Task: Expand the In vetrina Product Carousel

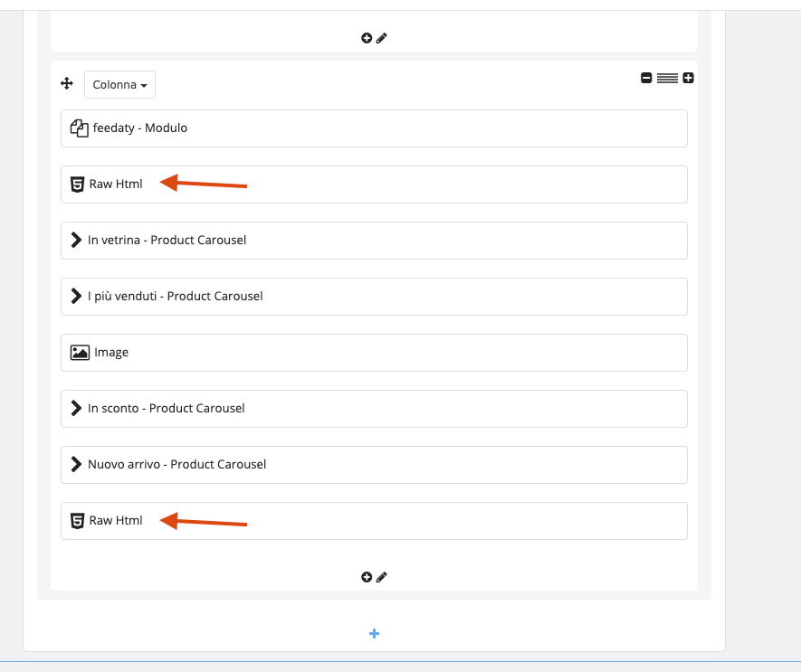Action: click(x=374, y=241)
